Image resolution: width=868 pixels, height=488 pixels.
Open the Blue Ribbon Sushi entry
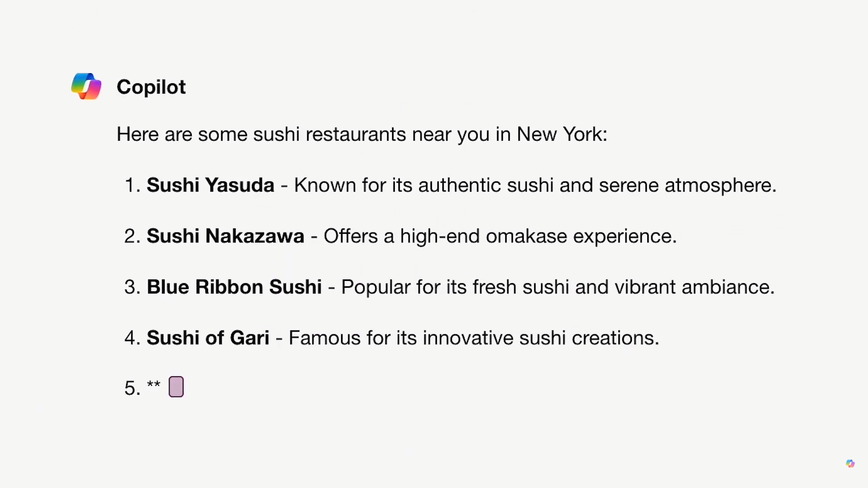pos(234,287)
